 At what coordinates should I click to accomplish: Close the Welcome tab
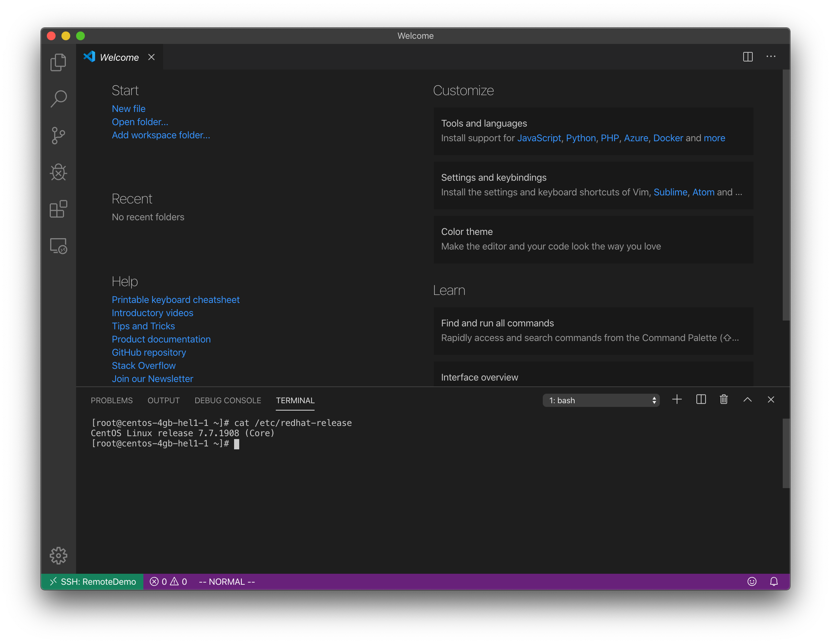click(151, 57)
